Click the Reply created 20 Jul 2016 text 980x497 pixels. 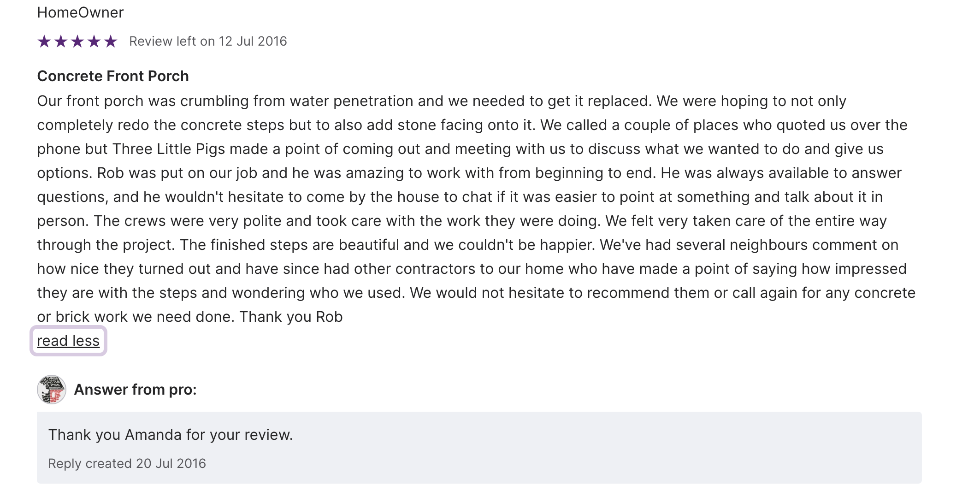click(127, 463)
